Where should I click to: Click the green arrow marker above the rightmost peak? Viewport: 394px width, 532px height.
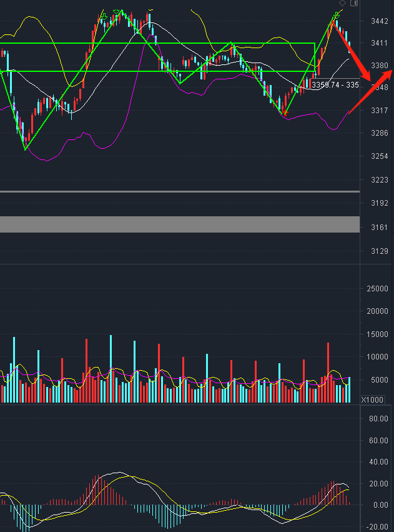337,14
